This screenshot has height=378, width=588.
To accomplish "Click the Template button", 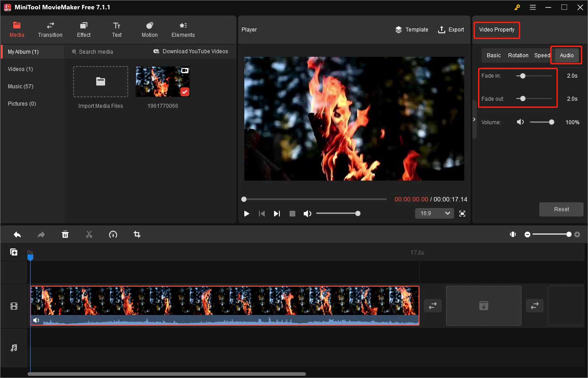I will pos(412,30).
